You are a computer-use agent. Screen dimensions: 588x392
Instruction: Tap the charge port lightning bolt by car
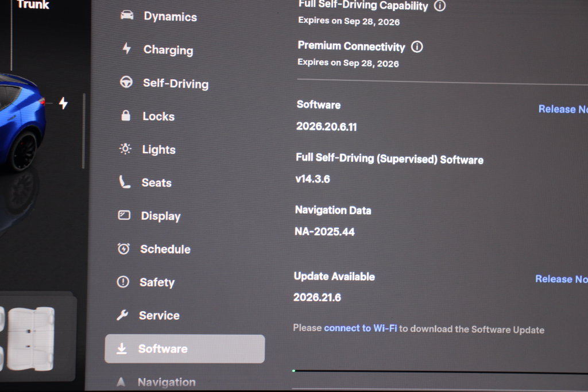[63, 103]
